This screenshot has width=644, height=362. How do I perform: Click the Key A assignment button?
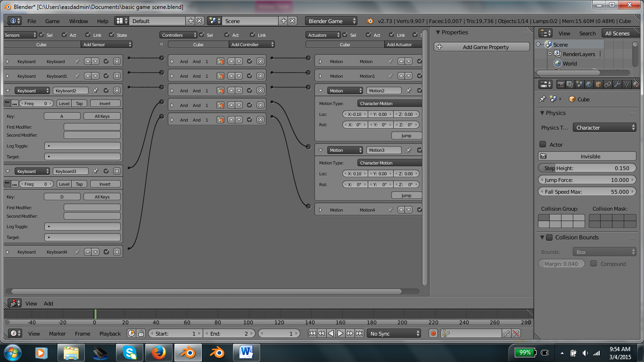[62, 116]
